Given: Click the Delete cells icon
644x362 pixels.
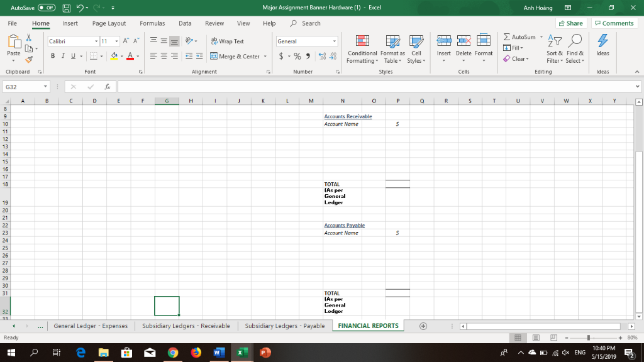Looking at the screenshot, I should 464,41.
